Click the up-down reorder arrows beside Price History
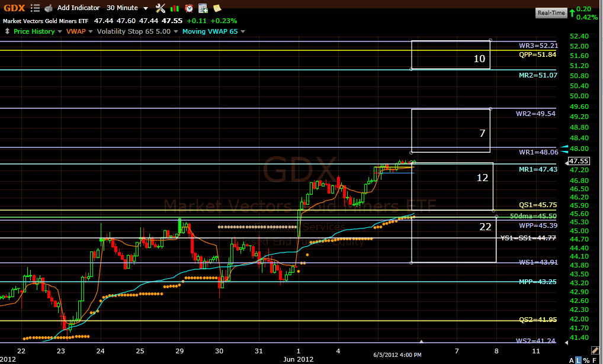Image resolution: width=603 pixels, height=364 pixels. [x=7, y=31]
